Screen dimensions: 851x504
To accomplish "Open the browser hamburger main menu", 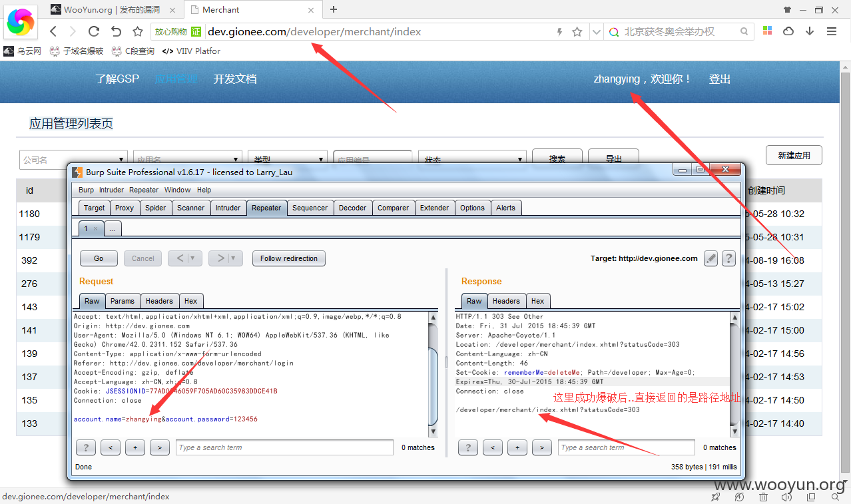I will point(832,31).
